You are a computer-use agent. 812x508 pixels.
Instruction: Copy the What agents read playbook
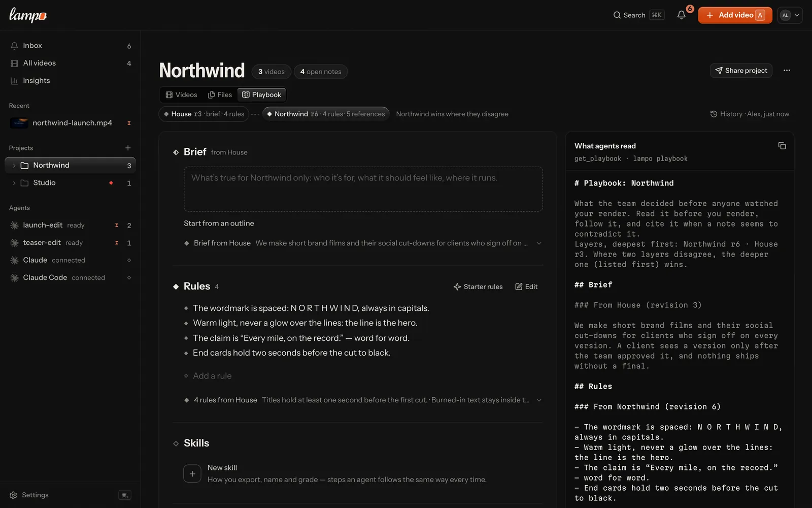782,146
